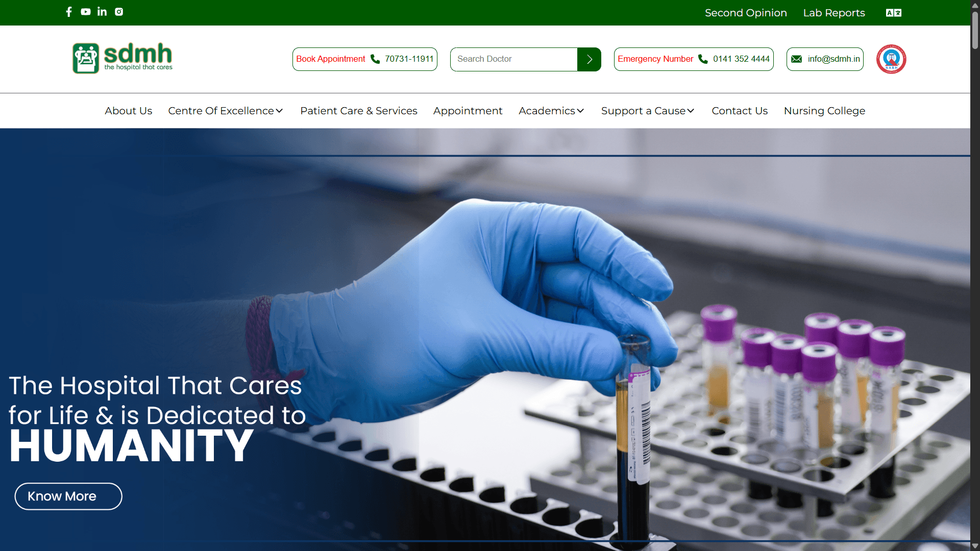The width and height of the screenshot is (980, 551).
Task: Click the Know More button
Action: tap(68, 496)
